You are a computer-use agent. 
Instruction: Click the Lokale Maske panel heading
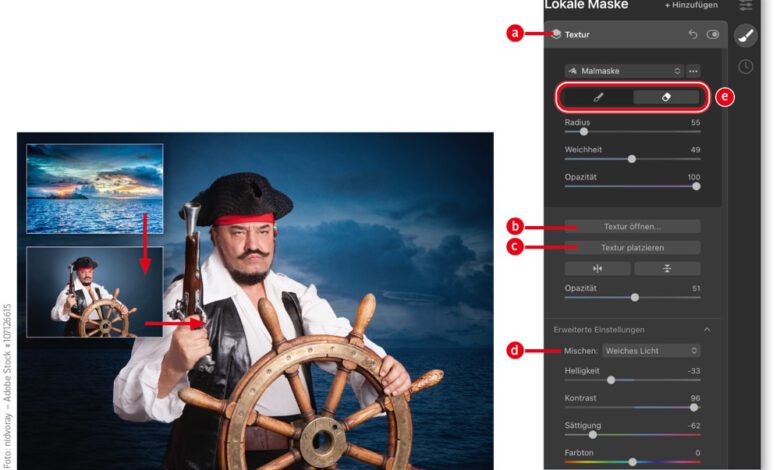pyautogui.click(x=586, y=5)
